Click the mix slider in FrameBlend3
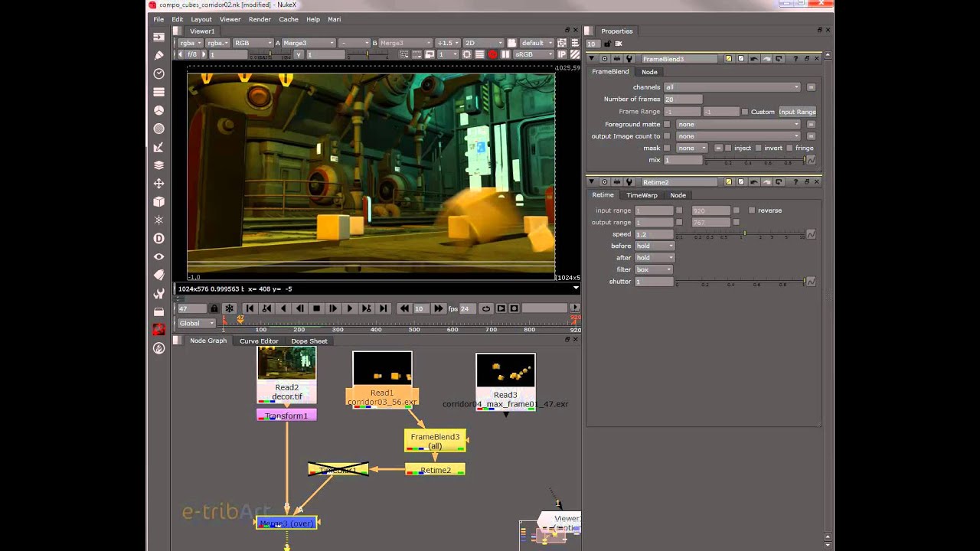The height and width of the screenshot is (551, 980). tap(755, 160)
